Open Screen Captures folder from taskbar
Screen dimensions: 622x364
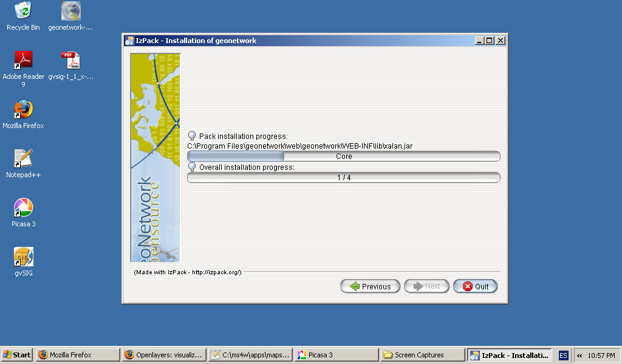422,355
